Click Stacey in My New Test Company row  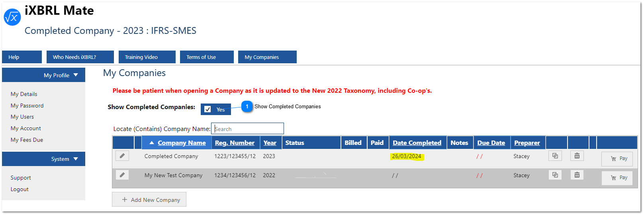521,175
